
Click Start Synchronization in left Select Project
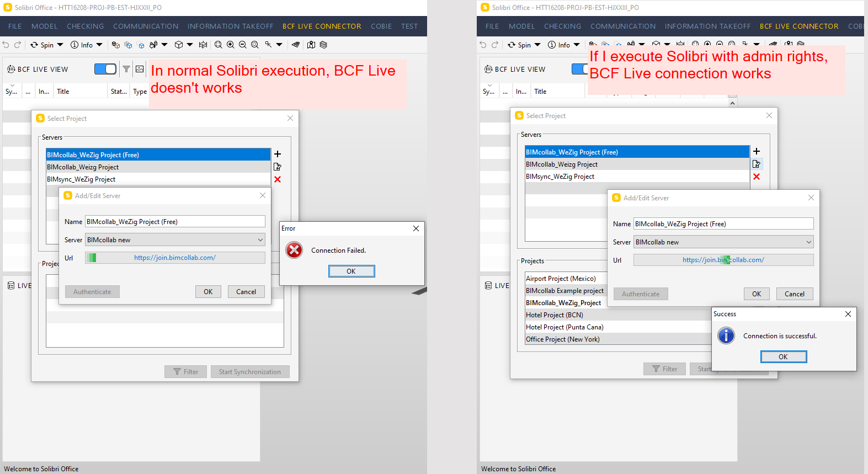[x=250, y=372]
